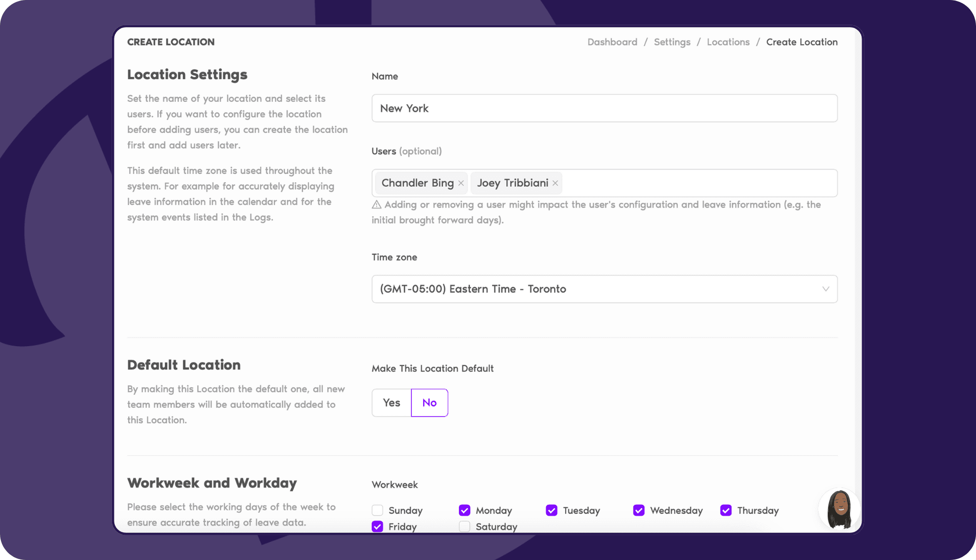
Task: Check the Saturday workweek checkbox
Action: (465, 527)
